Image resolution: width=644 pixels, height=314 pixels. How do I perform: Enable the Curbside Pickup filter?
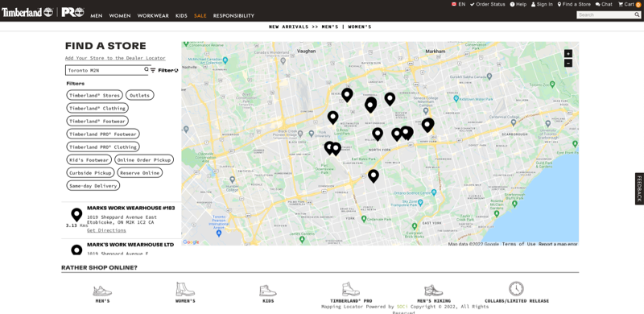tap(90, 173)
